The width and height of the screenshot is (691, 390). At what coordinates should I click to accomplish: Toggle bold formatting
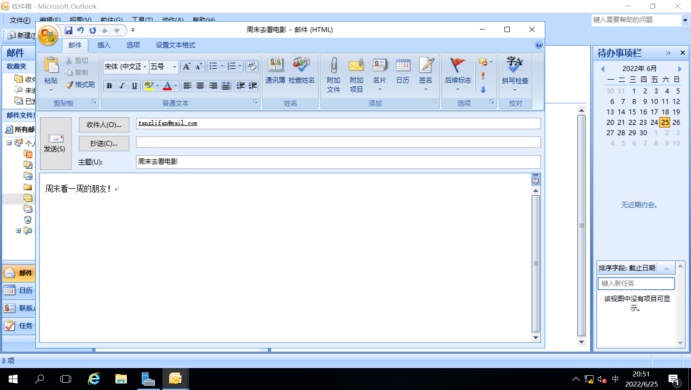(x=109, y=85)
